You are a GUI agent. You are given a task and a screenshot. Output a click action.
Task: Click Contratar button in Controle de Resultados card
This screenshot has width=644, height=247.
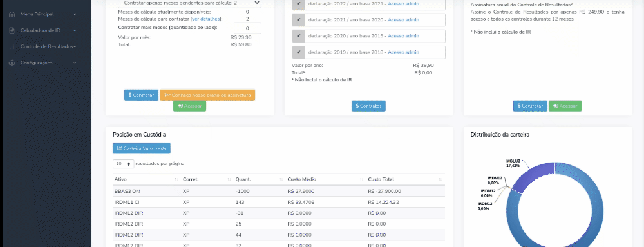pyautogui.click(x=530, y=106)
